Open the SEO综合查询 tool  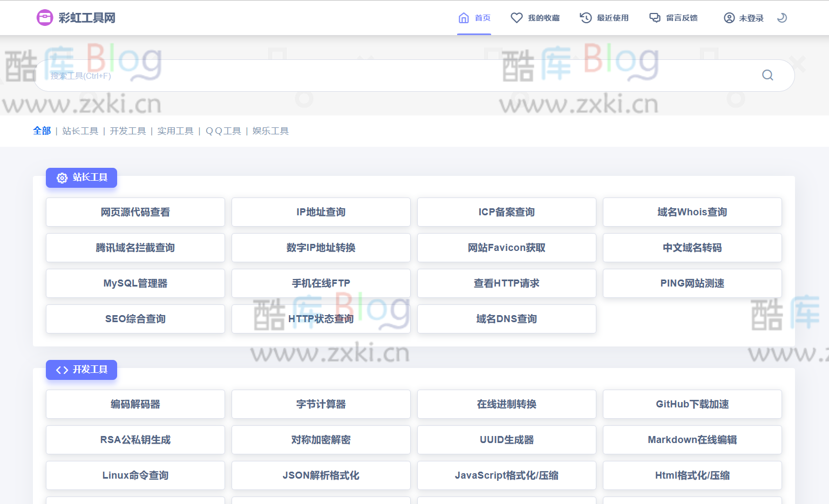(x=135, y=319)
